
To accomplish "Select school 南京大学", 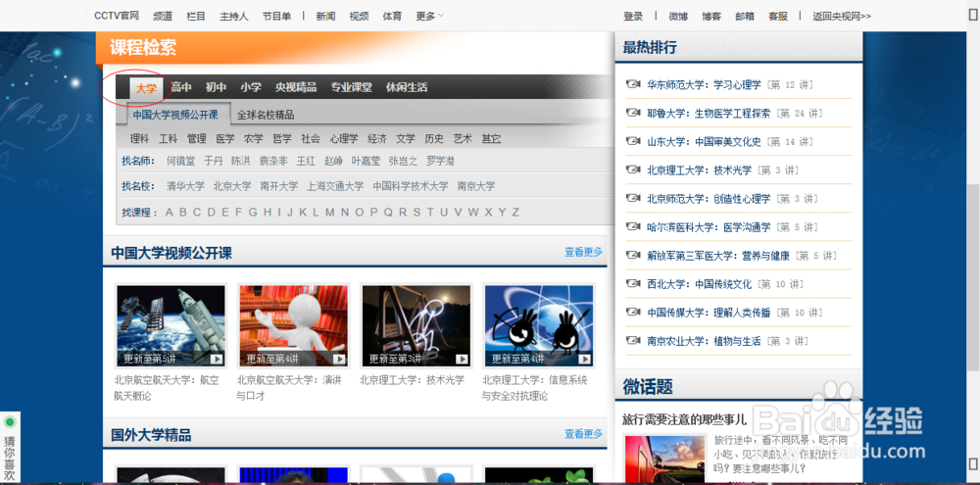I will [475, 186].
